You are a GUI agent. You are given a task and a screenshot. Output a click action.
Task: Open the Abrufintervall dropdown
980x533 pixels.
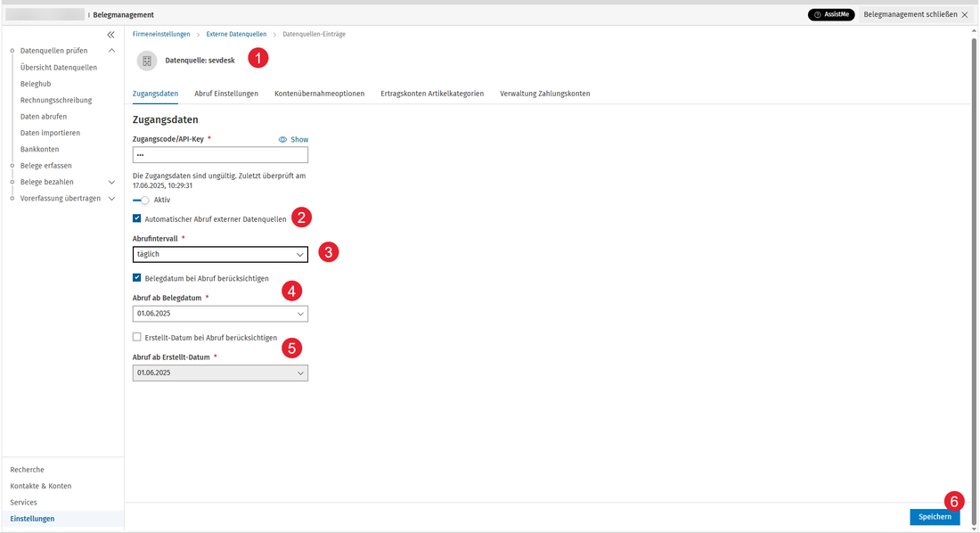click(x=220, y=255)
